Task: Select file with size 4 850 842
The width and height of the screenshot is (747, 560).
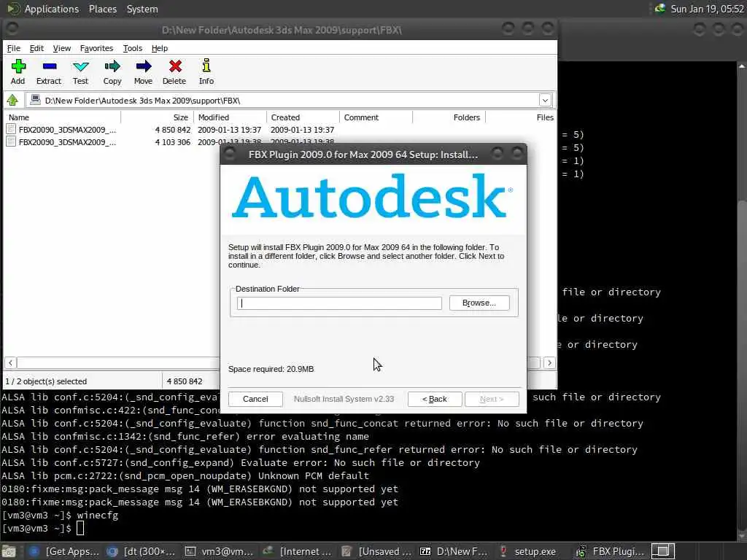Action: tap(172, 130)
